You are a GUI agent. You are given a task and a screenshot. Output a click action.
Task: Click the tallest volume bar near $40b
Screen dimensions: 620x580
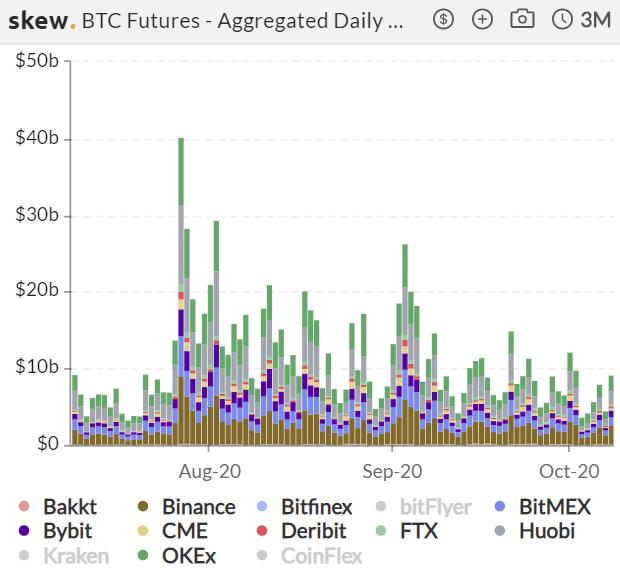pyautogui.click(x=181, y=291)
